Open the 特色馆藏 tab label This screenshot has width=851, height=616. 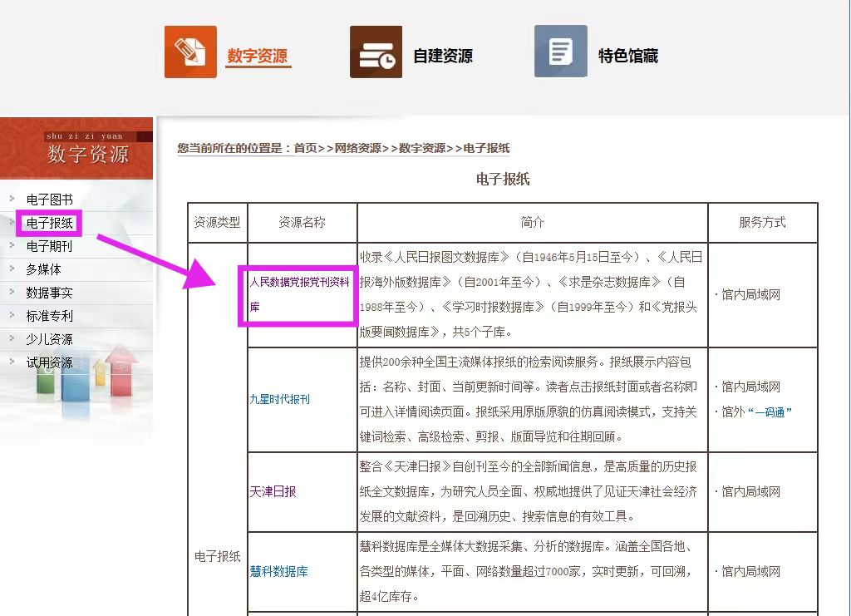(628, 57)
